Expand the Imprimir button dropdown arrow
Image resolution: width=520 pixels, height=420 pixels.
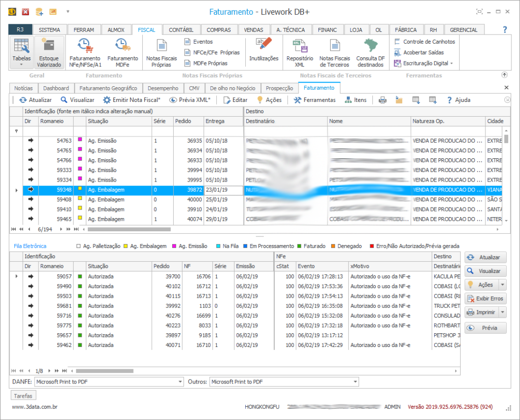tap(503, 312)
